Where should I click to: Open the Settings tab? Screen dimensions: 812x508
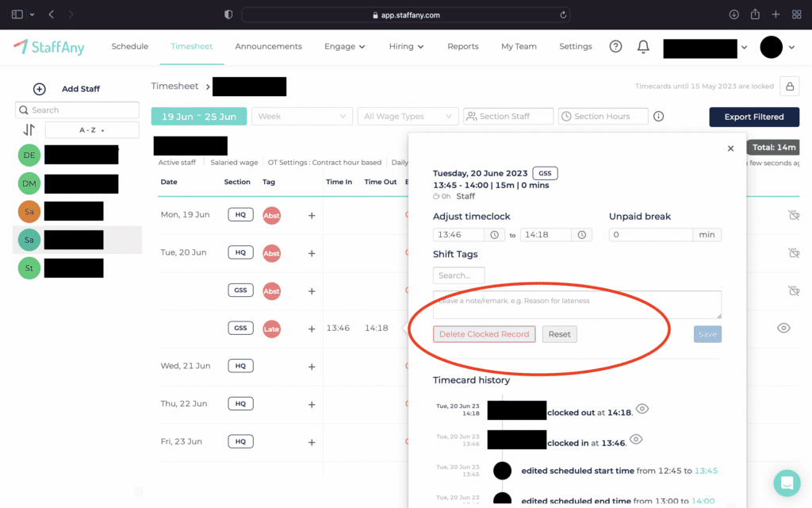(x=576, y=47)
